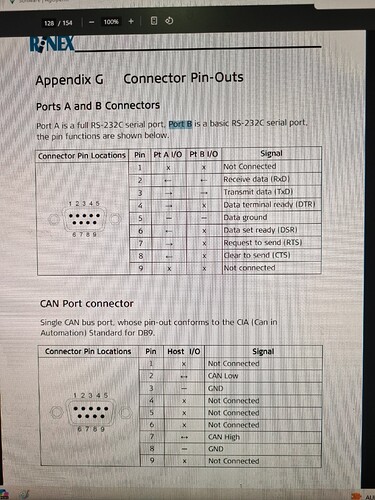Click the 'Pt A I/O' column header
375x500 pixels.
click(x=168, y=155)
